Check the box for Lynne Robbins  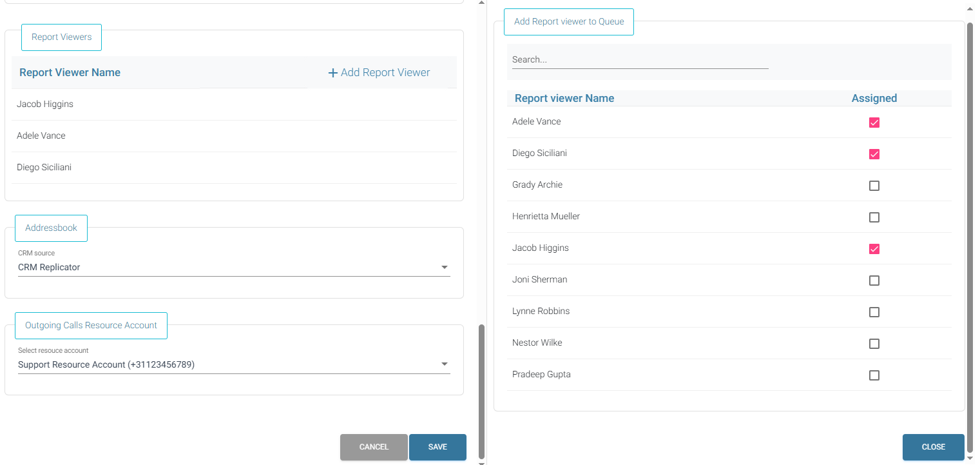click(x=874, y=312)
